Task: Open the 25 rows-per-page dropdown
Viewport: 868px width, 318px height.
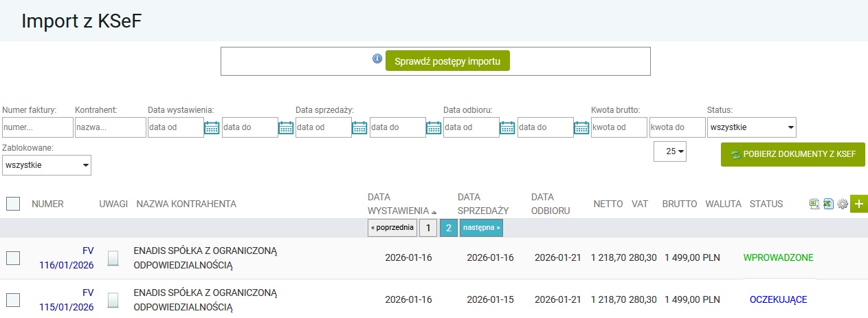Action: tap(670, 152)
